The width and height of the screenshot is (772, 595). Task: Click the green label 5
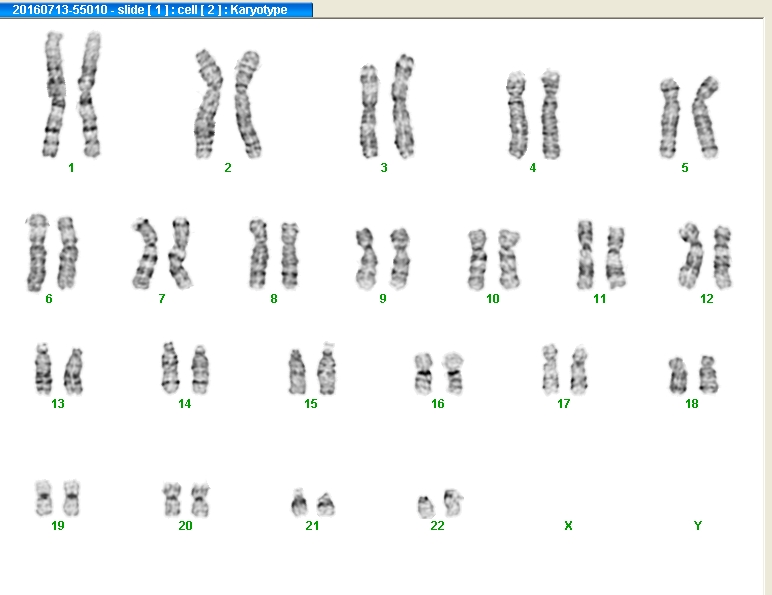point(685,168)
